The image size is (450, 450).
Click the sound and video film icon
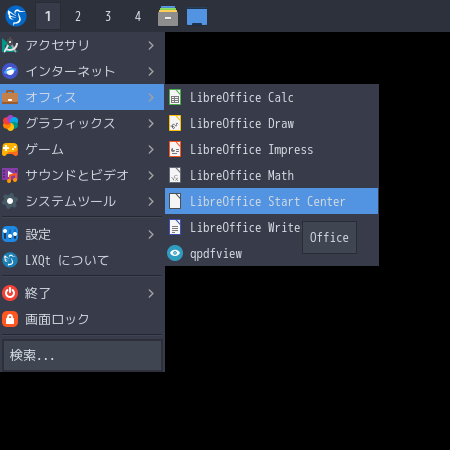pos(10,175)
